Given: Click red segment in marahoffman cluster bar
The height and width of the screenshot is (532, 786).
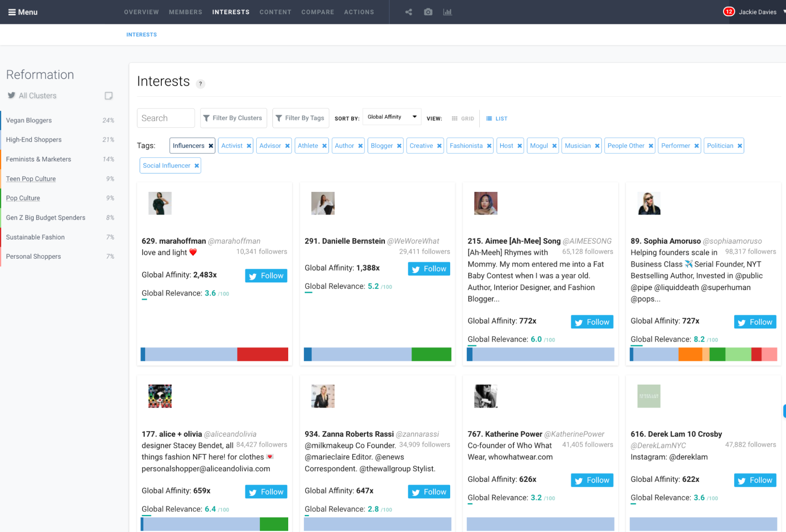Looking at the screenshot, I should tap(263, 354).
